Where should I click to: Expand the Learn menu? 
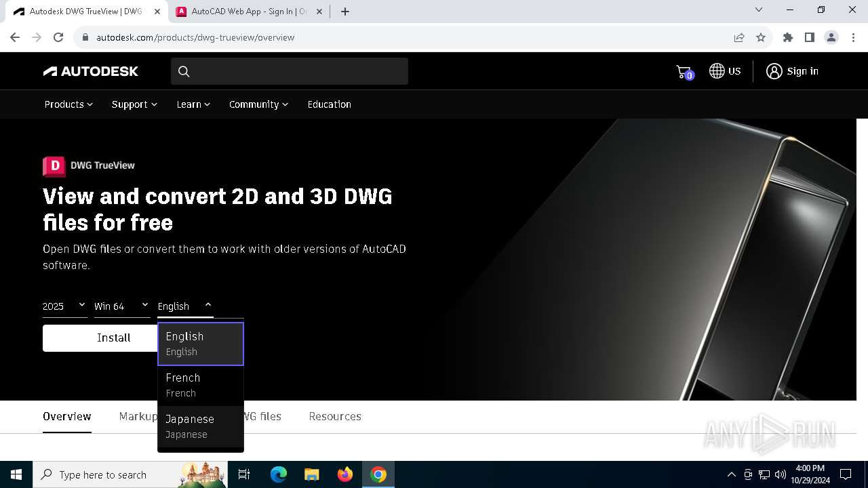(x=193, y=104)
